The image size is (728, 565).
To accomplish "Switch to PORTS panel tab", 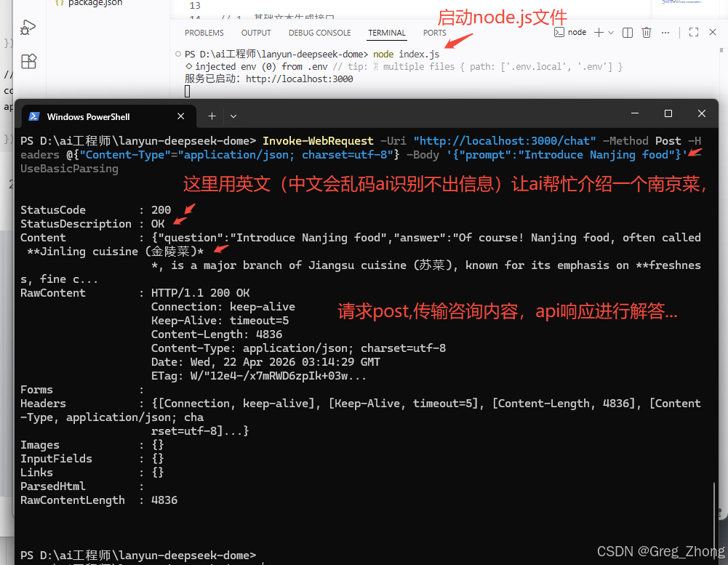I will [x=435, y=33].
